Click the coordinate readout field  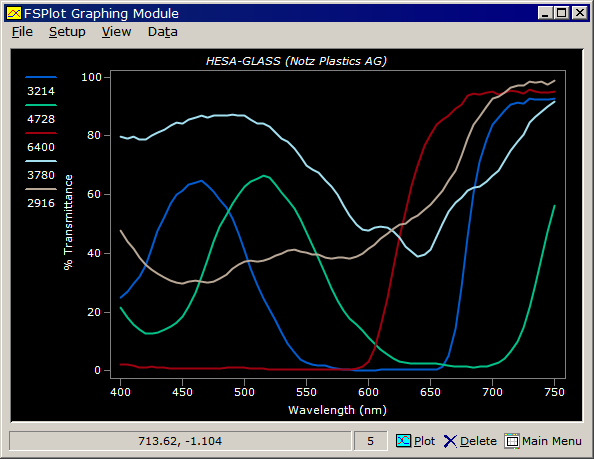[x=180, y=441]
